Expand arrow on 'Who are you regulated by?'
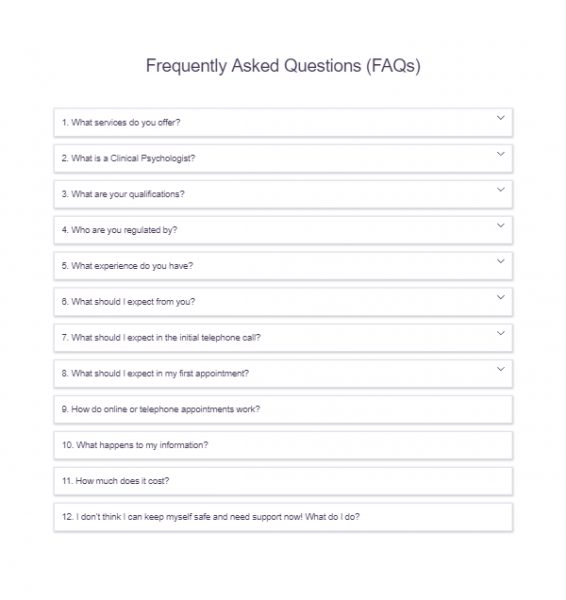The width and height of the screenshot is (566, 600). (501, 225)
